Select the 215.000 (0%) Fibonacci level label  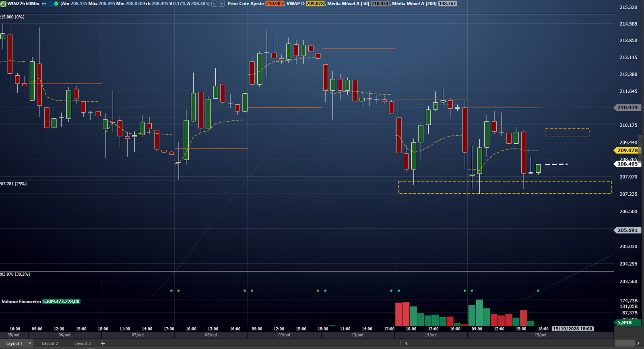[x=12, y=17]
